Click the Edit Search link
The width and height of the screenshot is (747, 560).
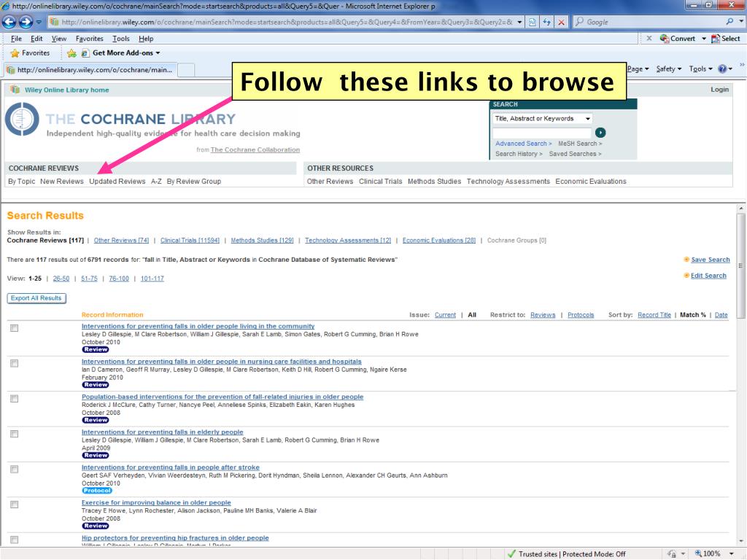[708, 276]
